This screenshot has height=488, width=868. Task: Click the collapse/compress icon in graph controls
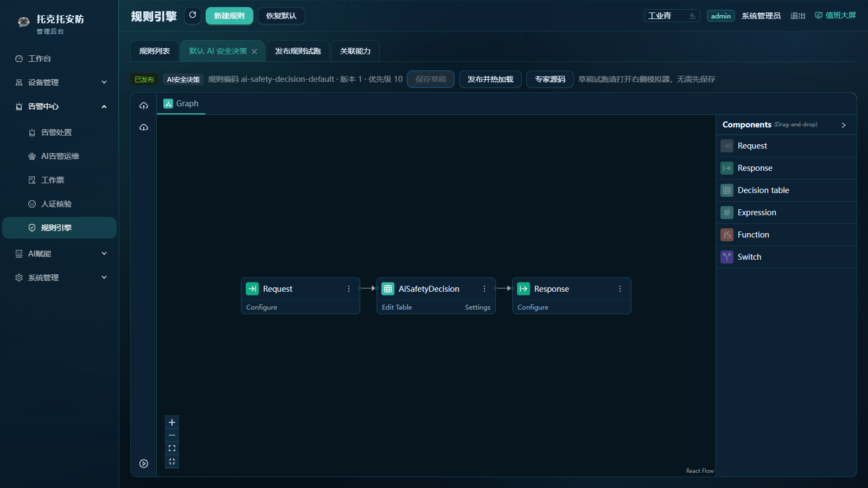(x=172, y=461)
